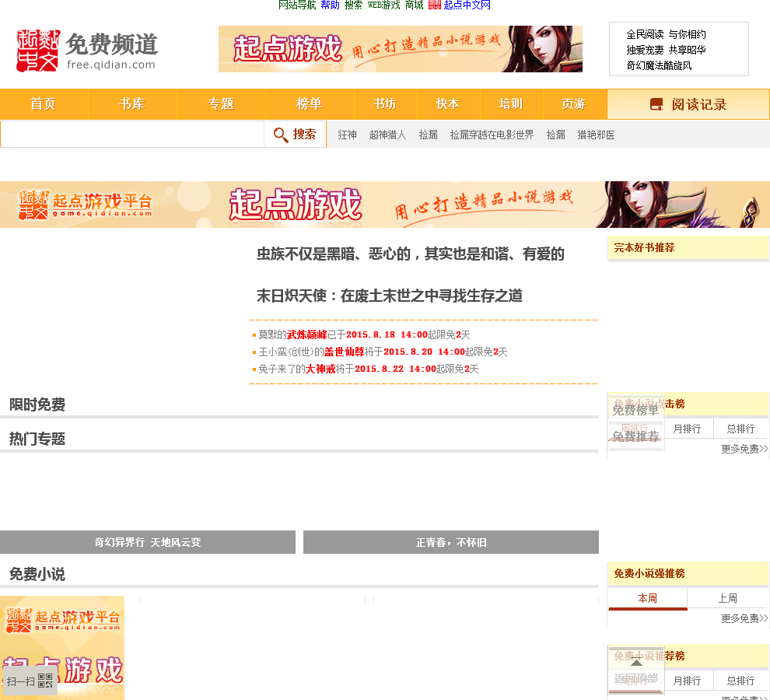Click 更多免费>> under 强推榜
Viewport: 770px width, 700px height.
(x=744, y=618)
